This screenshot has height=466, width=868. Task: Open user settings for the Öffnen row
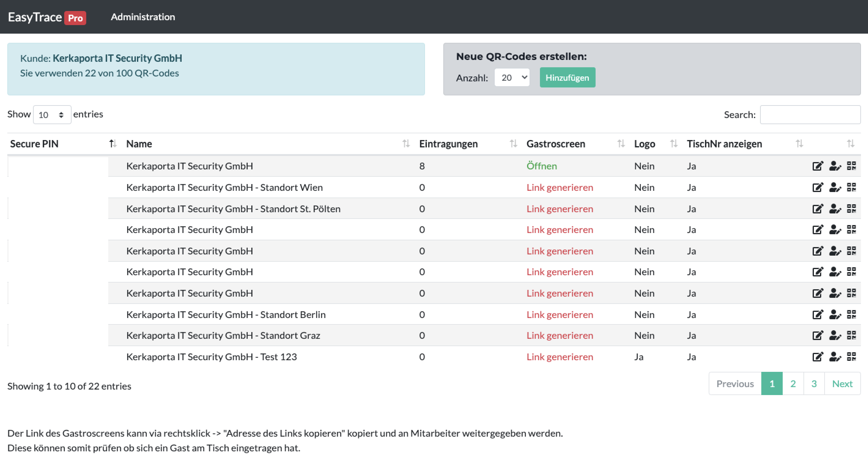tap(835, 166)
